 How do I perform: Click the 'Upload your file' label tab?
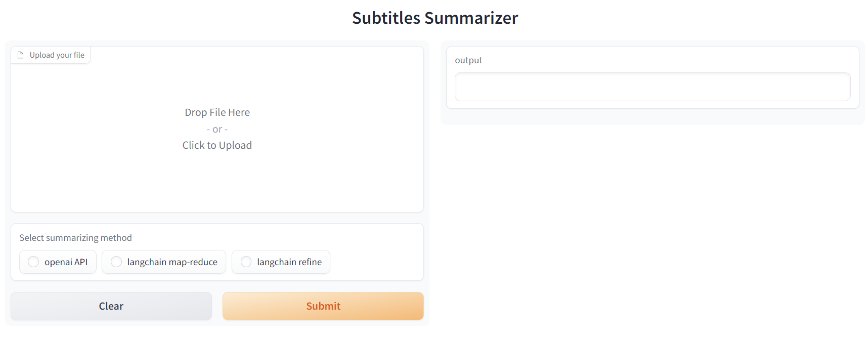click(x=51, y=55)
